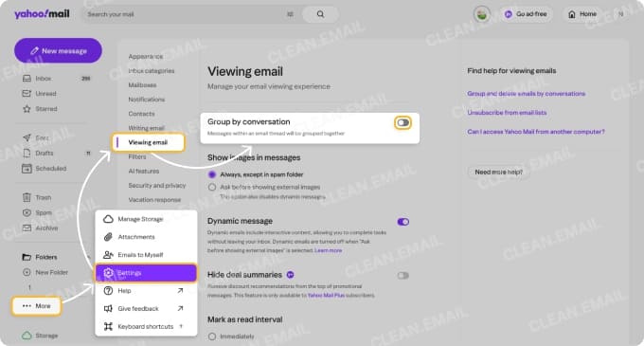The height and width of the screenshot is (346, 644).
Task: Open Group and delete emails by conversations link
Action: (527, 94)
